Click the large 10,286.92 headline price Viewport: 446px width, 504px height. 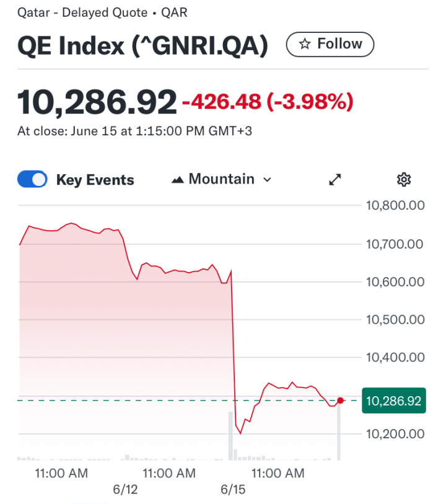point(97,102)
